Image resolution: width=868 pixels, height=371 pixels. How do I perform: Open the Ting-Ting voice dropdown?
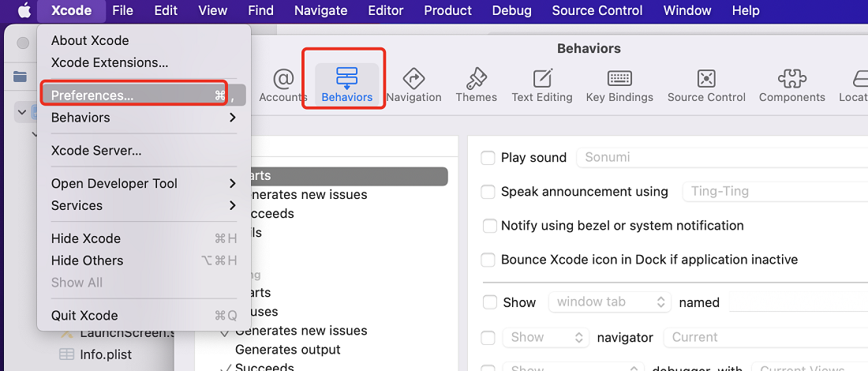pos(775,192)
